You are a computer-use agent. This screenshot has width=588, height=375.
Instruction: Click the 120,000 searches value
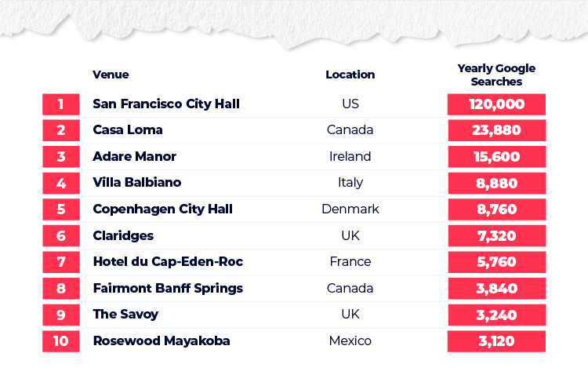[496, 104]
